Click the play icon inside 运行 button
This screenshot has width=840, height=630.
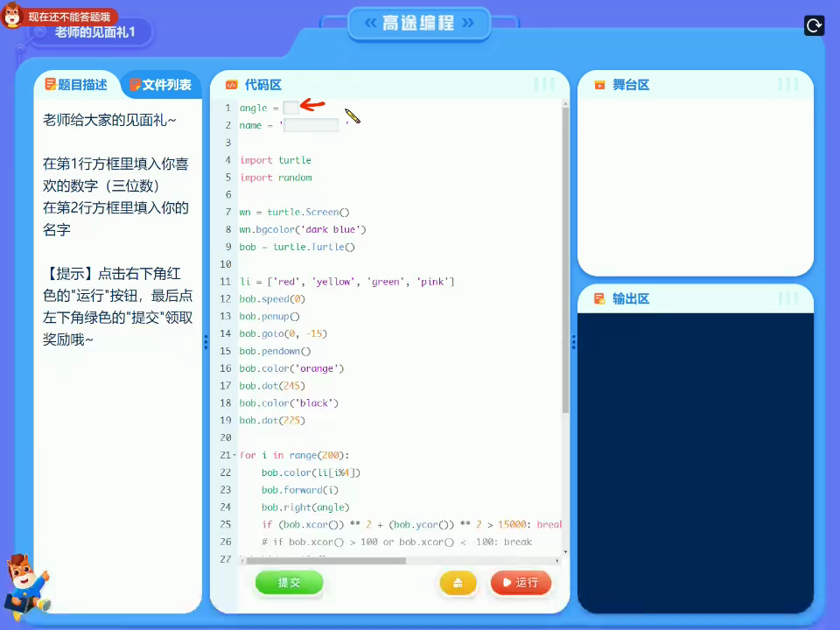pos(507,583)
